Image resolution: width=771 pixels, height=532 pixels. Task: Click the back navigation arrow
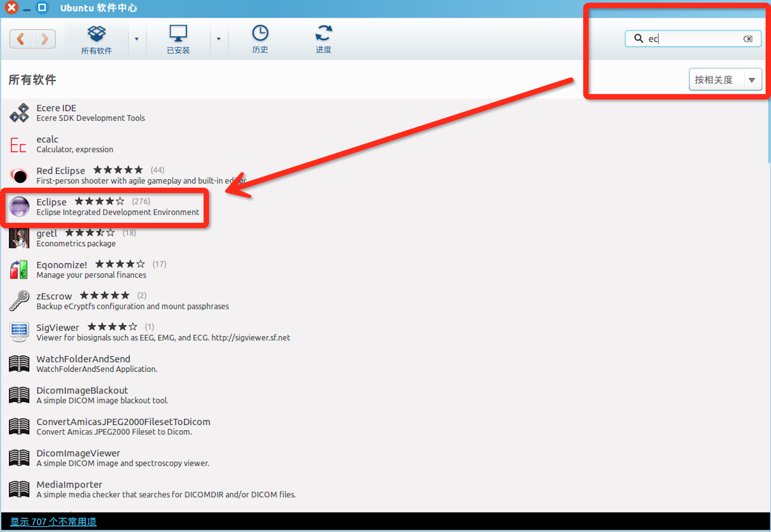(21, 39)
